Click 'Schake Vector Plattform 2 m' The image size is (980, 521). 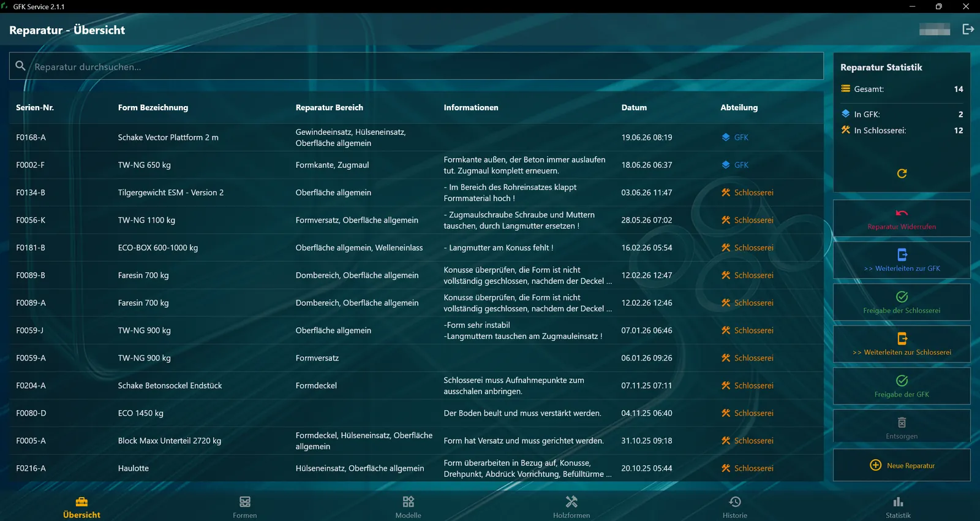[x=168, y=137]
